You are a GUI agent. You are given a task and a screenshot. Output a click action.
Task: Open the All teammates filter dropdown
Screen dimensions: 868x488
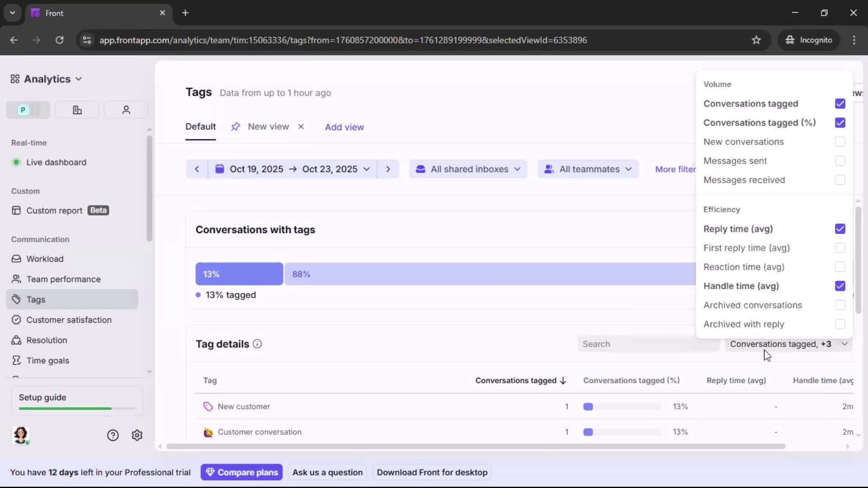(x=588, y=169)
